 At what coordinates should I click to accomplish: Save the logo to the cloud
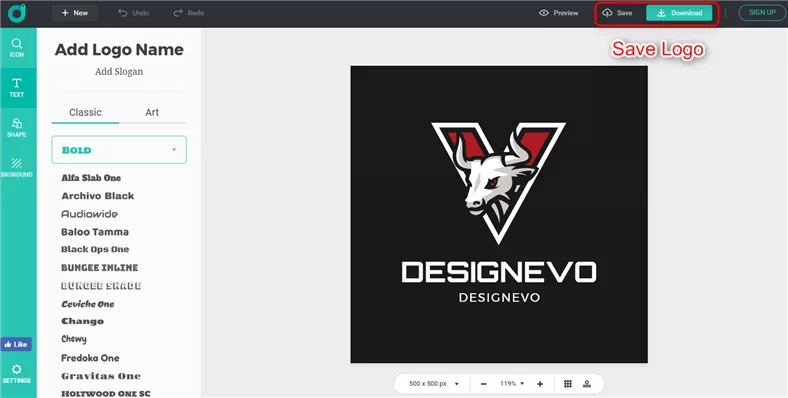point(617,13)
